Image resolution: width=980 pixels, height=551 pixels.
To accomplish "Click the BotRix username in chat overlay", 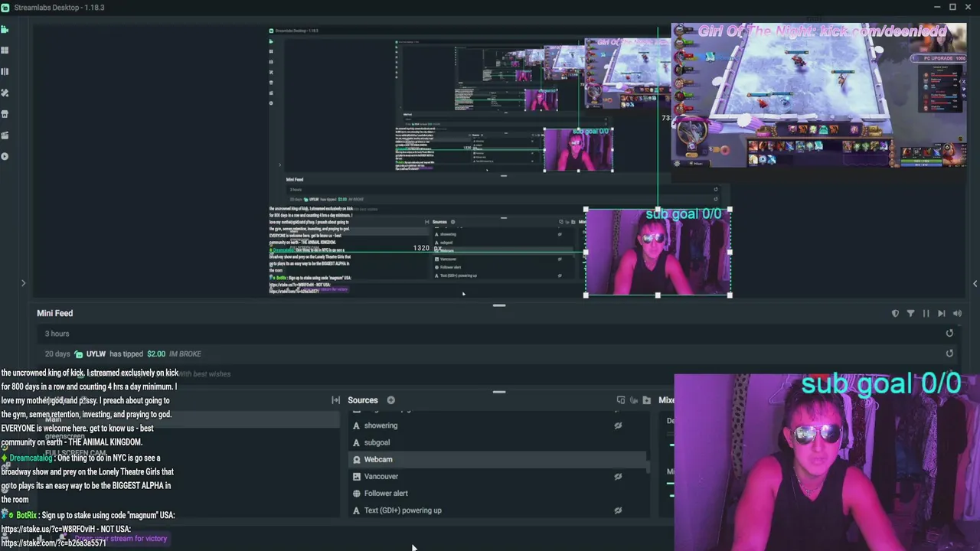I will 26,515.
